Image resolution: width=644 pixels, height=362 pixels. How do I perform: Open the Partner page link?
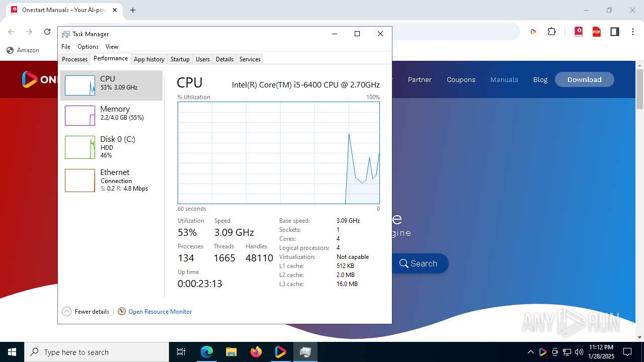(x=420, y=79)
